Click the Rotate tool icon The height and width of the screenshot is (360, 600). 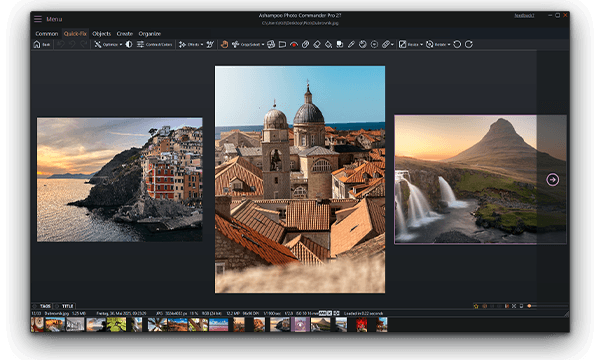(430, 44)
